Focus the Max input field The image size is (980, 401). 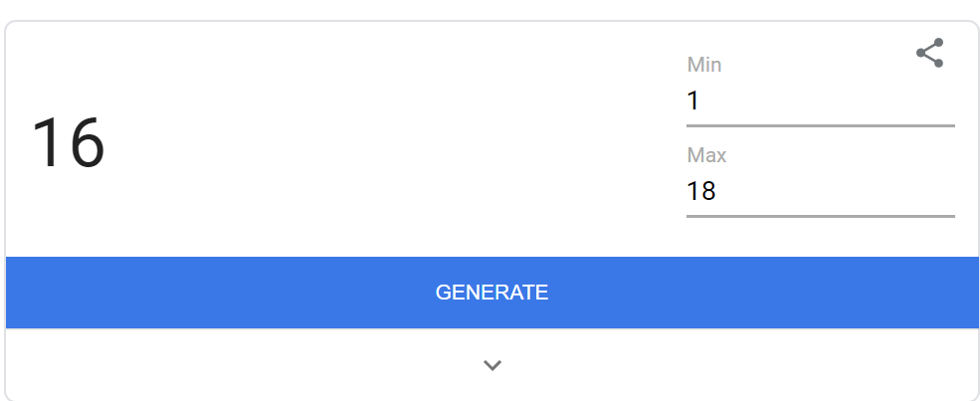[821, 191]
